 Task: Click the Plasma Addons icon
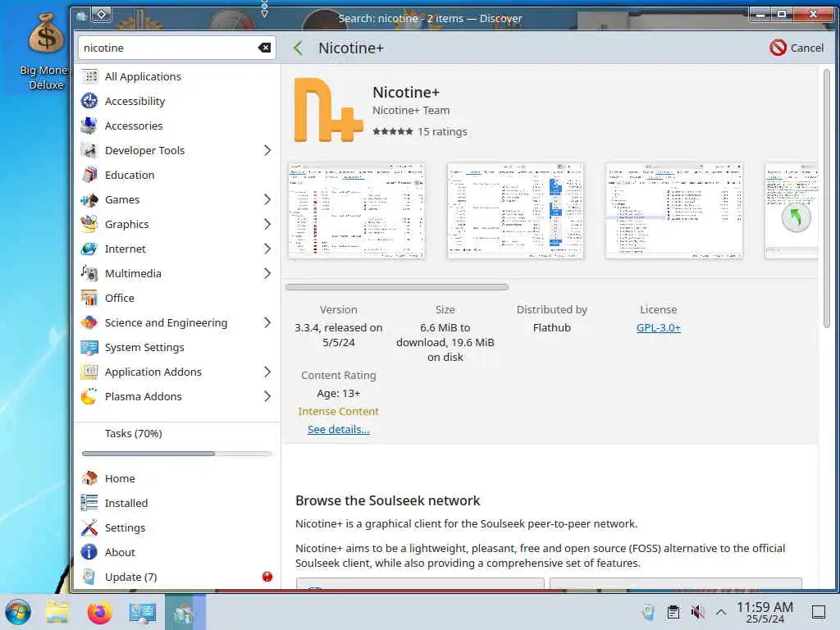89,397
